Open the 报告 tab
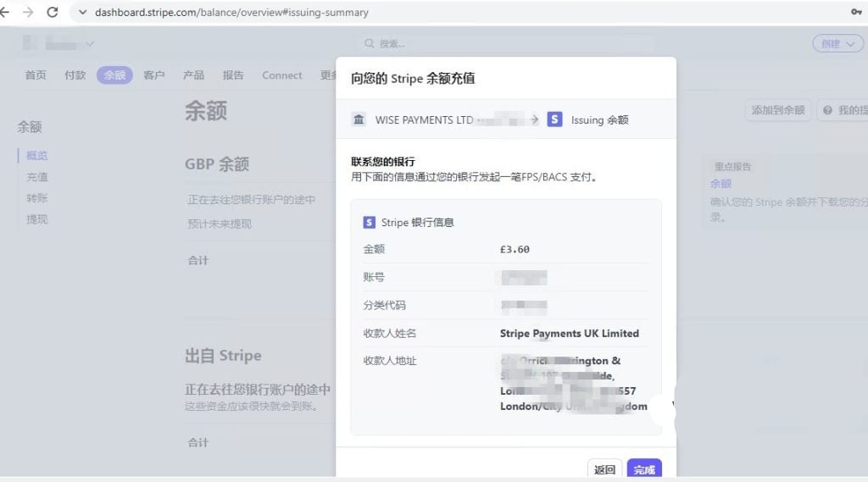868x482 pixels. click(233, 75)
